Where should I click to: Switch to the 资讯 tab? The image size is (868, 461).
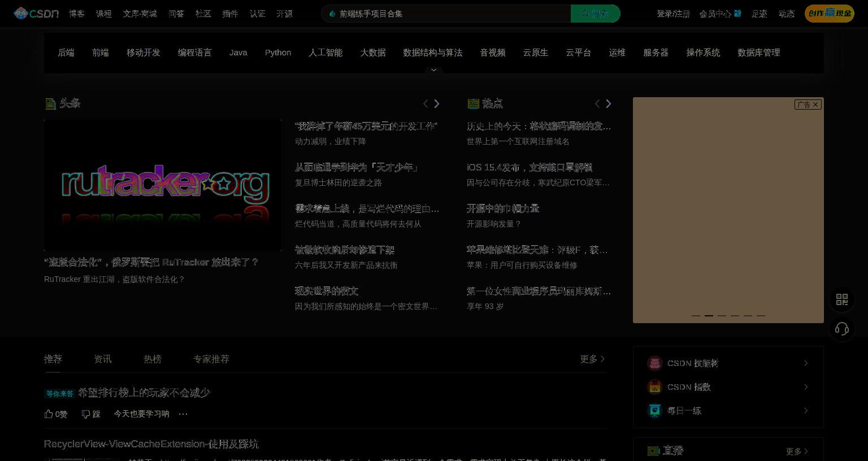[103, 359]
